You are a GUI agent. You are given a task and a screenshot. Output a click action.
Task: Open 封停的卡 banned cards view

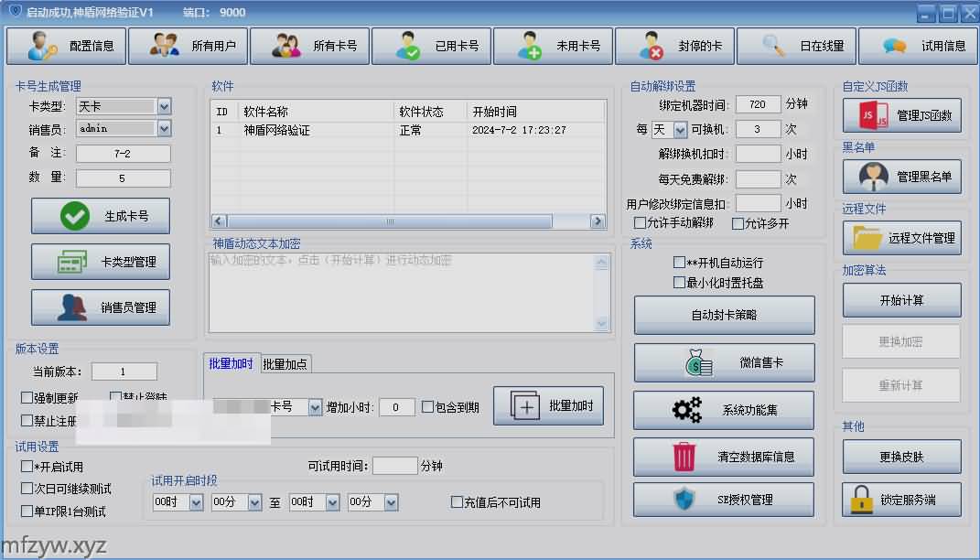[674, 46]
